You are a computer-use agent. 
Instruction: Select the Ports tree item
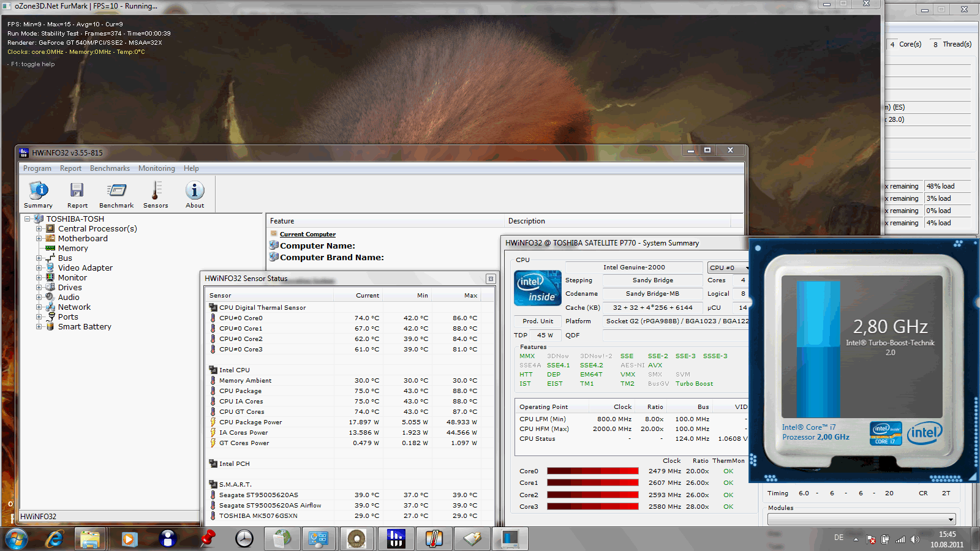(x=68, y=317)
